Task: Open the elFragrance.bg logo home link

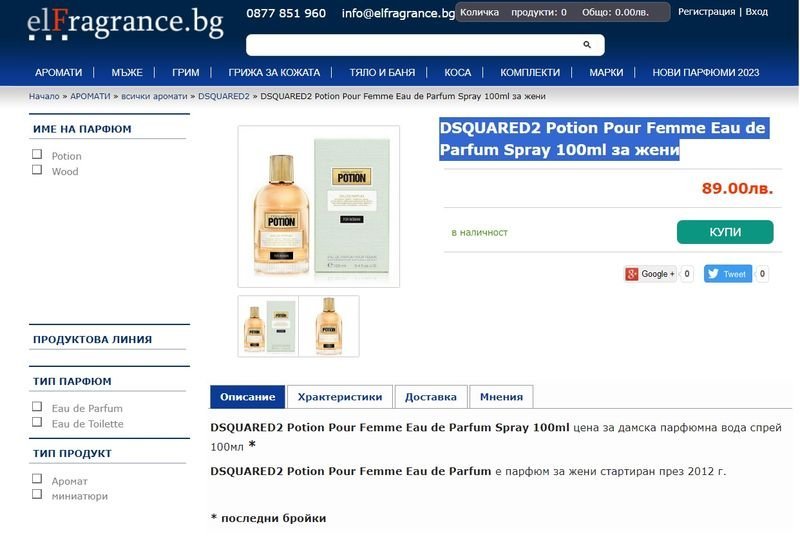Action: tap(126, 23)
